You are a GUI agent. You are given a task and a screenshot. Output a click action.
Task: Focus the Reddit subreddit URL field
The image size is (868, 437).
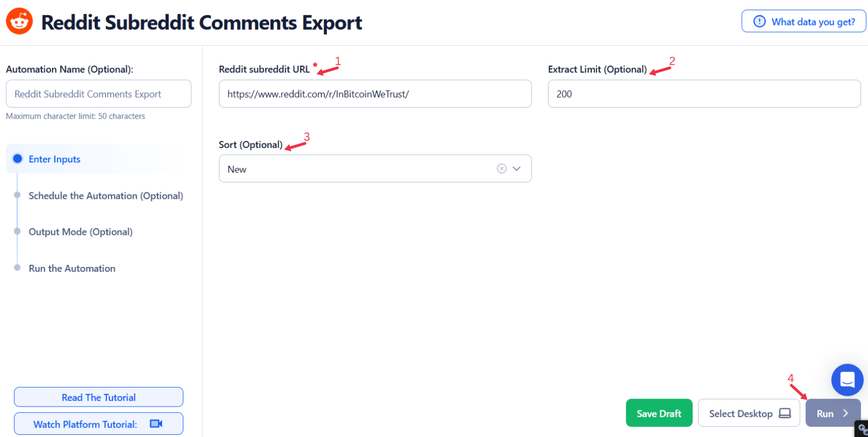[375, 94]
